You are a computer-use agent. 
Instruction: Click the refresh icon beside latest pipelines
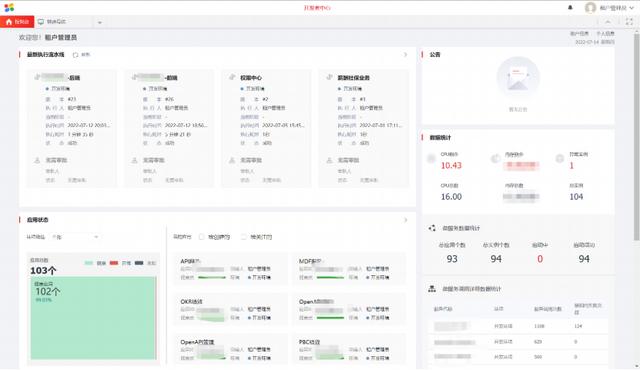[x=76, y=55]
